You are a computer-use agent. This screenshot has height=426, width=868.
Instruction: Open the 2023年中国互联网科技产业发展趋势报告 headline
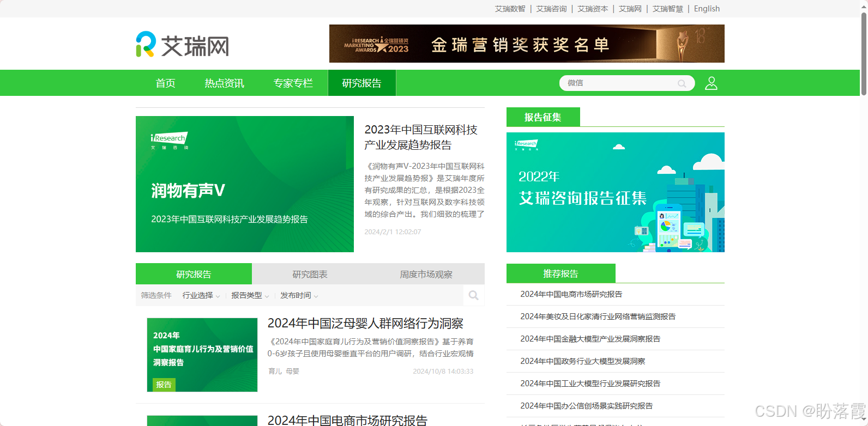tap(421, 137)
